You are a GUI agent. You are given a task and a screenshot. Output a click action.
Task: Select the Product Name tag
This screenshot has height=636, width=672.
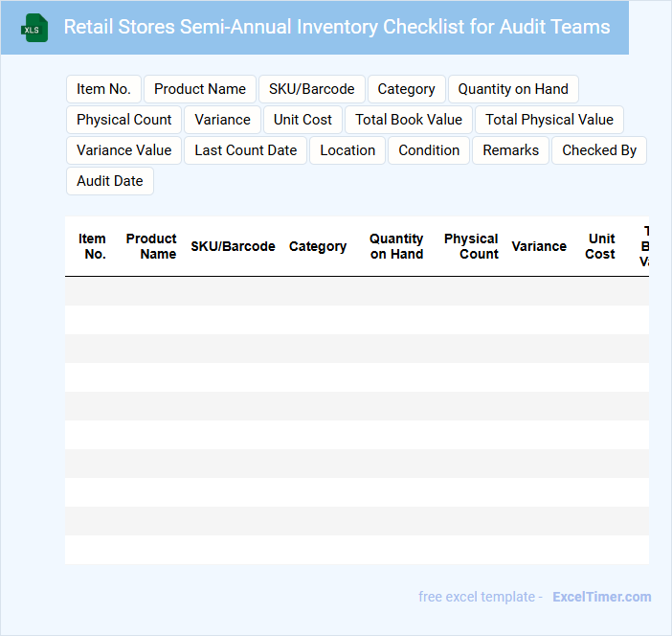tap(200, 89)
